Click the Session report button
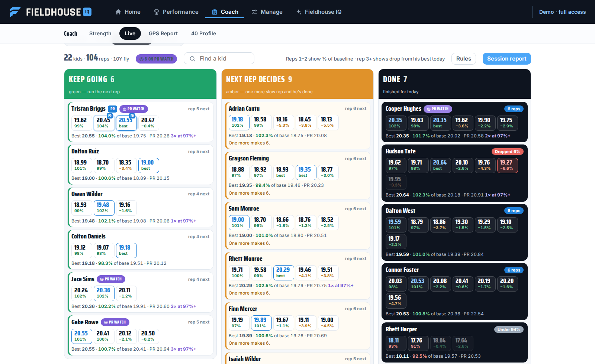Viewport: 595px width, 364px height. 507,59
